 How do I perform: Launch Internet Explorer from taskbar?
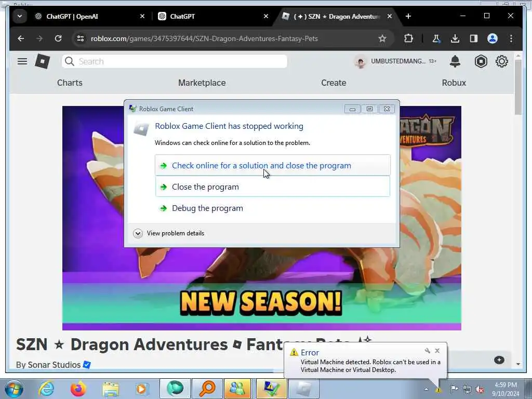click(46, 389)
